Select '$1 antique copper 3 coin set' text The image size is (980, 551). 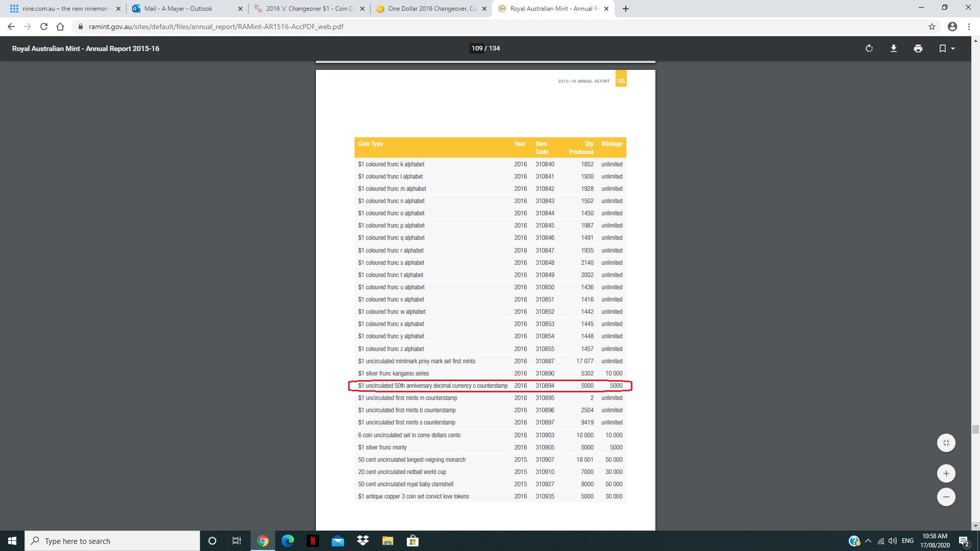413,496
